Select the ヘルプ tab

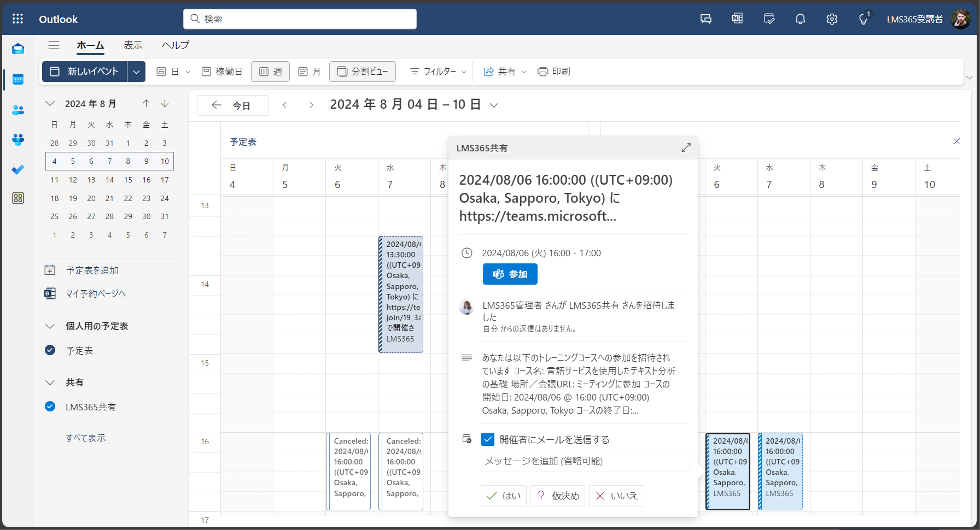176,45
